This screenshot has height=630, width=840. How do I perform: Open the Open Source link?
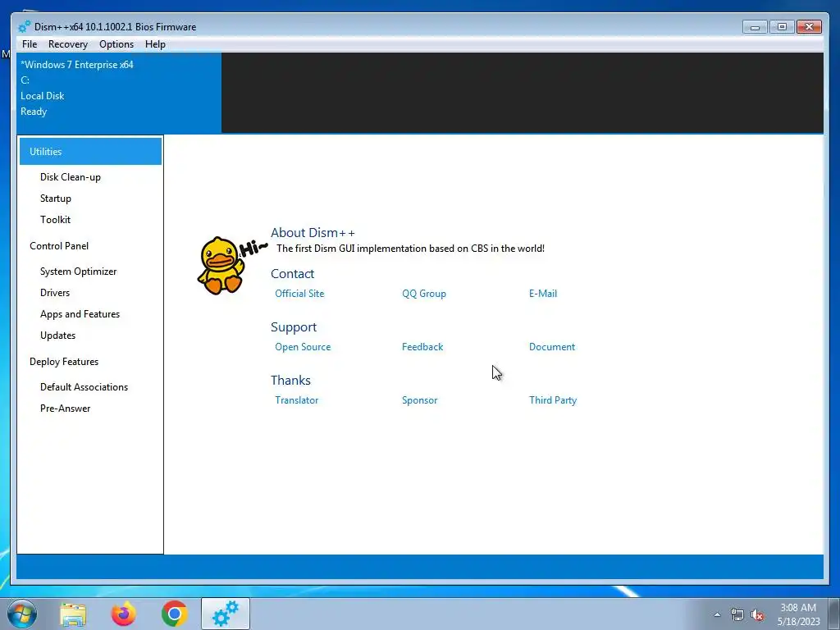tap(303, 347)
